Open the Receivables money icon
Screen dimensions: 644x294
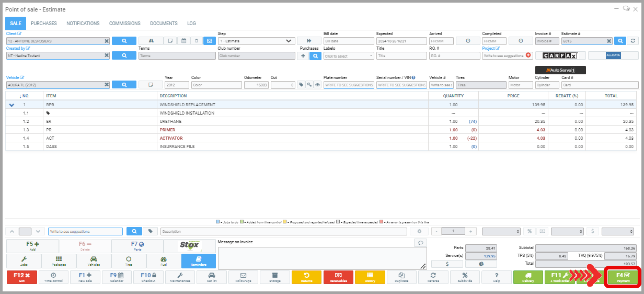338,277
